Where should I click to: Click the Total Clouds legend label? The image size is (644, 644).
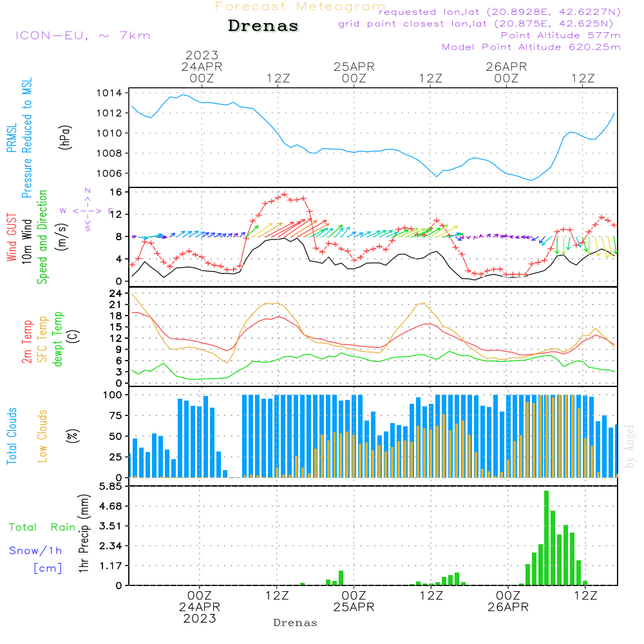click(x=12, y=436)
